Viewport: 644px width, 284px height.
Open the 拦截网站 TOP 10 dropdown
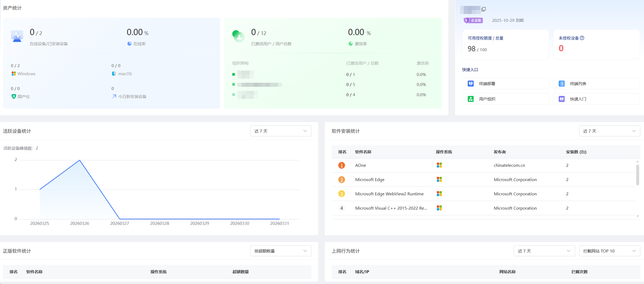(609, 251)
